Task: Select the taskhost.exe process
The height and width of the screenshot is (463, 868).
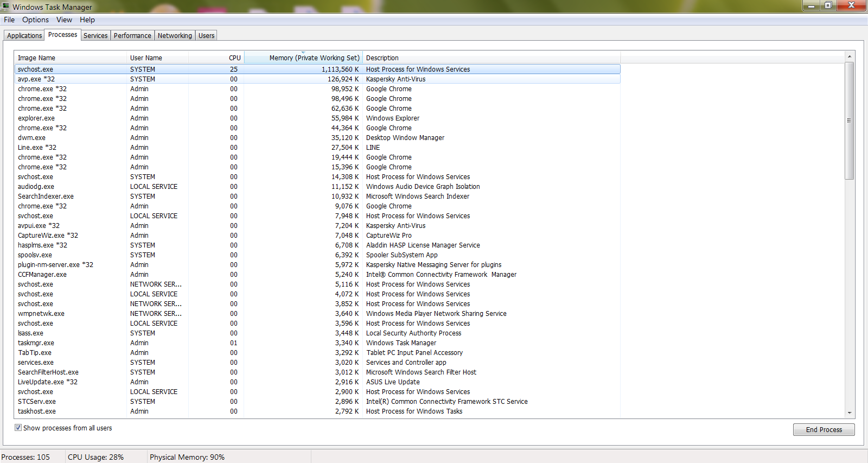Action: coord(317,411)
